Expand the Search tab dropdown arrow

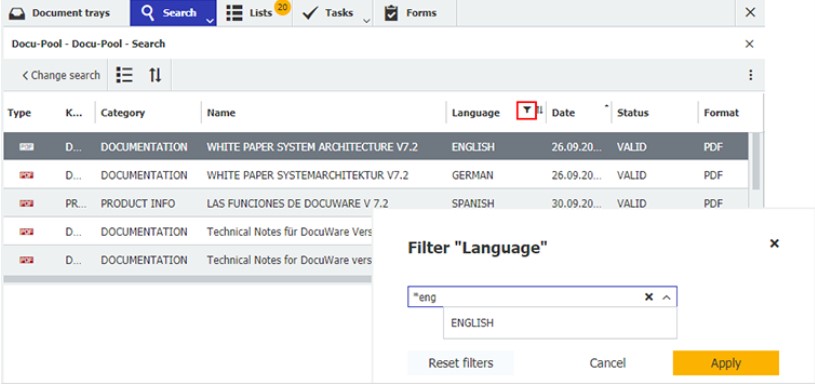coord(209,21)
